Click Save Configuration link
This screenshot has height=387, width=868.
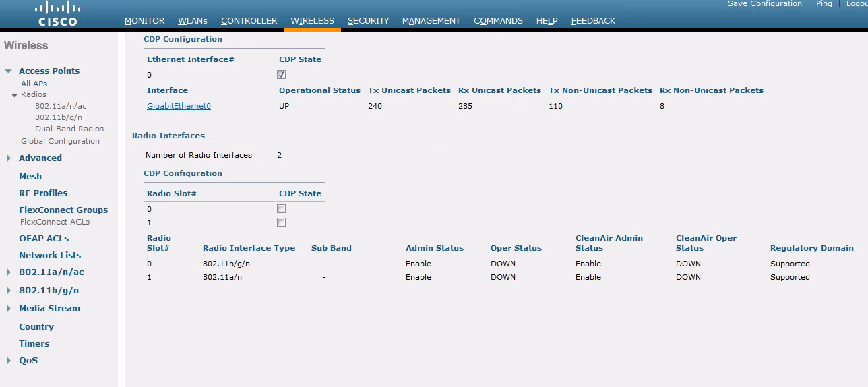pos(764,4)
